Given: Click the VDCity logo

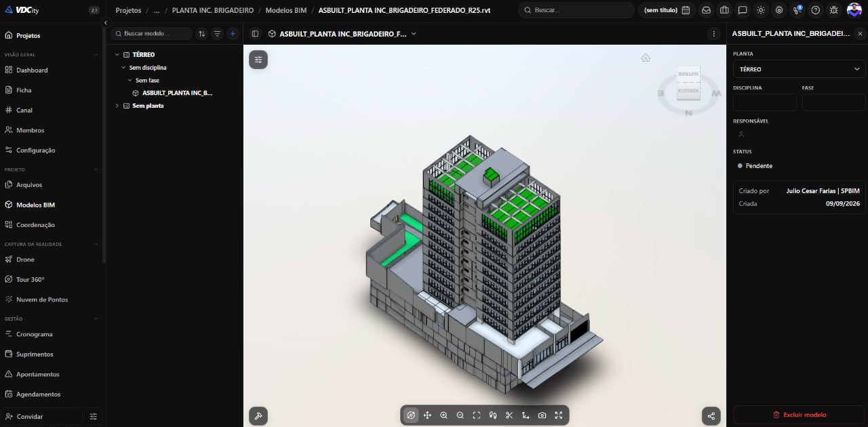Looking at the screenshot, I should click(x=23, y=10).
